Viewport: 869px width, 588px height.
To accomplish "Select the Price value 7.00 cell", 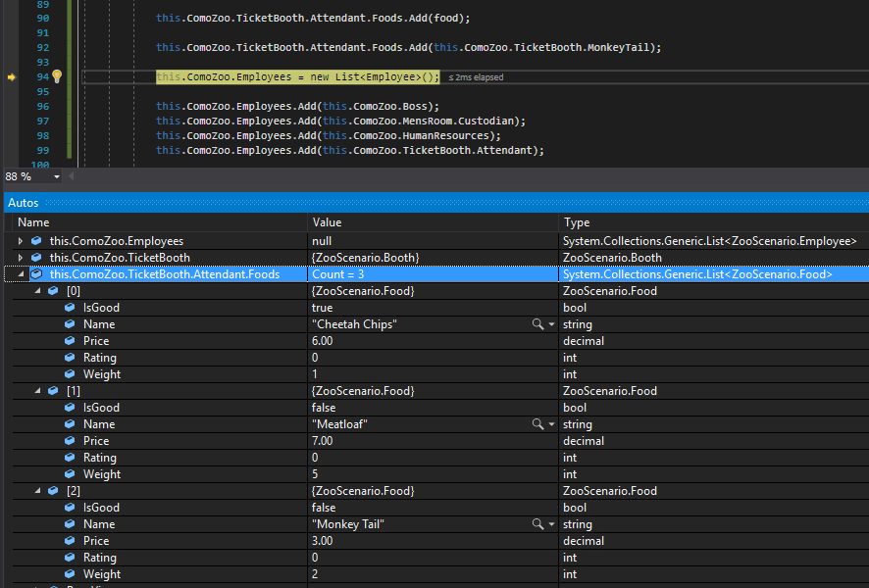I will click(323, 441).
